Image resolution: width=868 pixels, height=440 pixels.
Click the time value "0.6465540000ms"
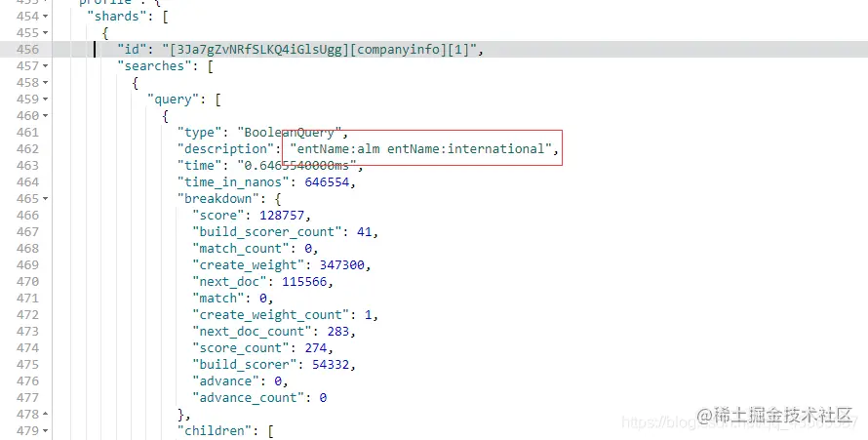(x=296, y=166)
